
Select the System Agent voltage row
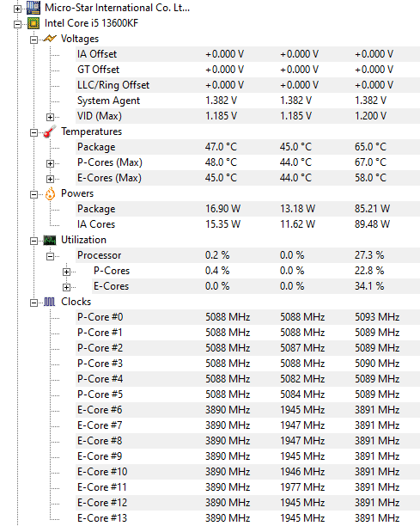[x=247, y=101]
